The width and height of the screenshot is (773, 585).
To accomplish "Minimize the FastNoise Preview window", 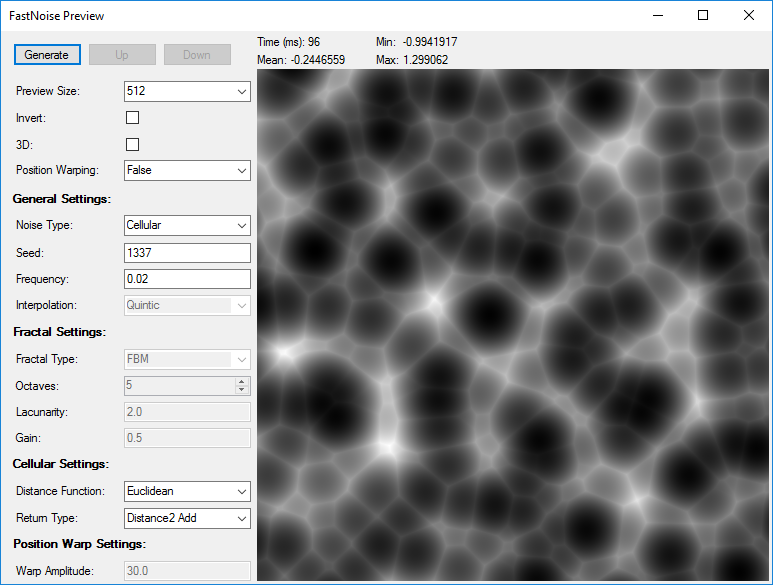I will (x=658, y=15).
